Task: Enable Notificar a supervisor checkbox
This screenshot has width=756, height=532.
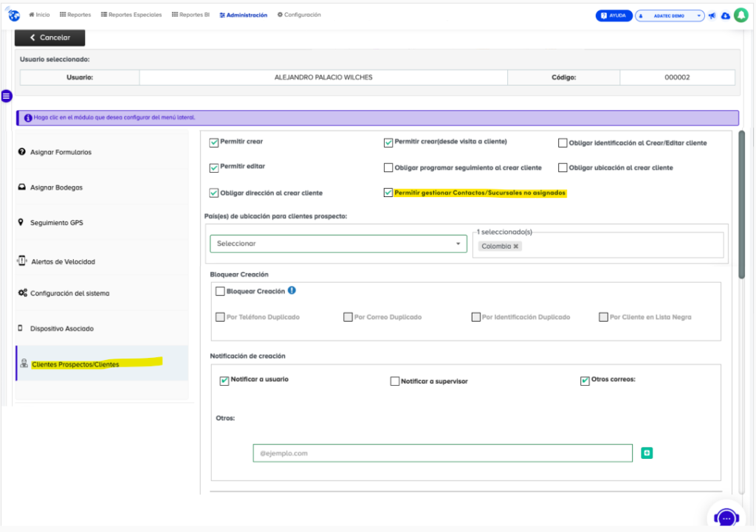Action: (x=395, y=381)
